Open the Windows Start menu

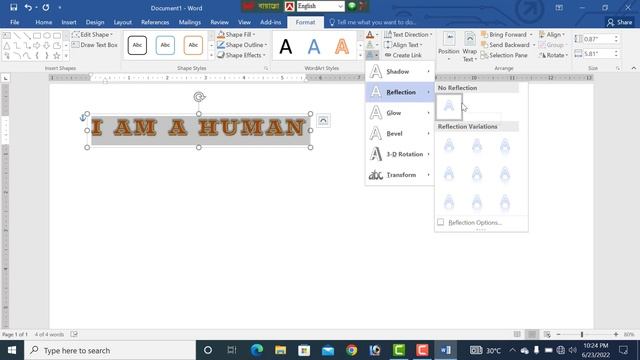(x=12, y=350)
